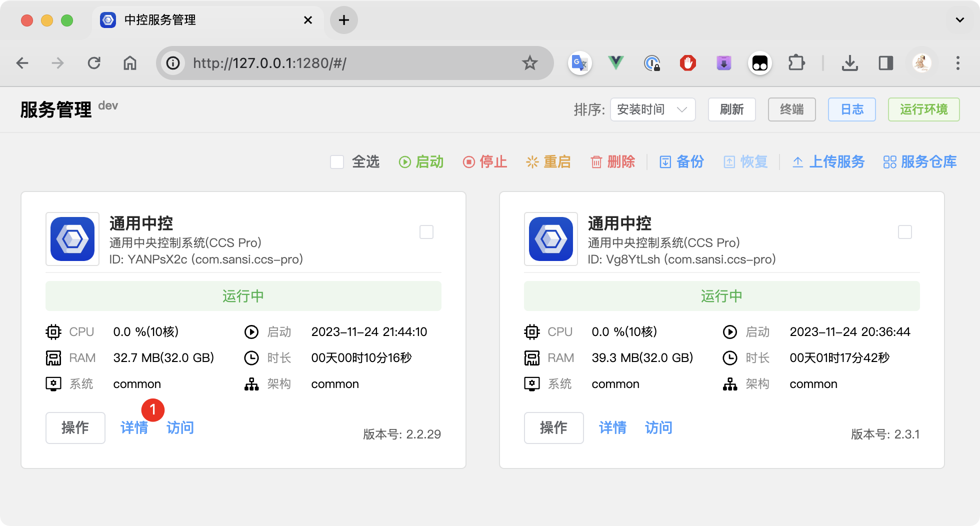980x526 pixels.
Task: Open 操作 menu for version 2.3.1 service
Action: (554, 428)
